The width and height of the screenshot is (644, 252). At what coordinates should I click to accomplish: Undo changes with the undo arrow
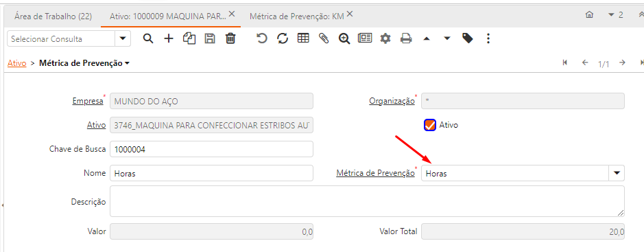pos(261,38)
